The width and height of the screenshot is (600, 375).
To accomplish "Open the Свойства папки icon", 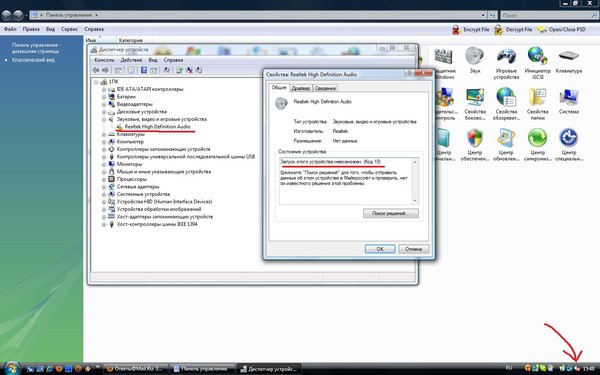I will pos(537,104).
